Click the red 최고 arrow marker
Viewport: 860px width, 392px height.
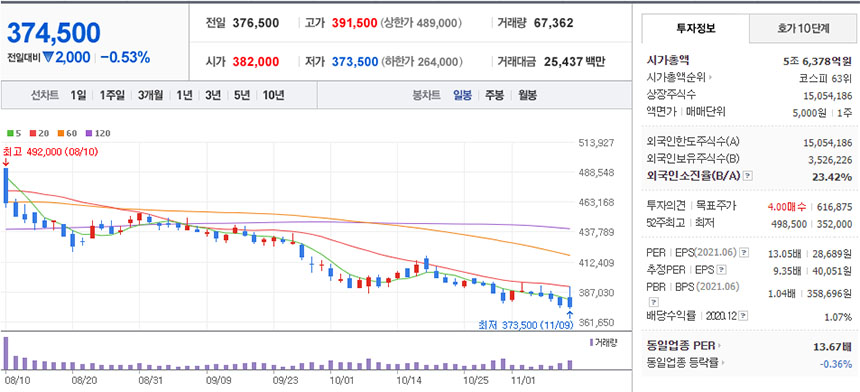[x=5, y=162]
